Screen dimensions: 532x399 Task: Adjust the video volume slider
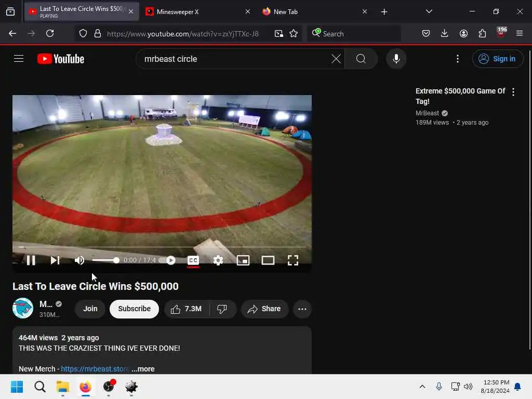105,260
